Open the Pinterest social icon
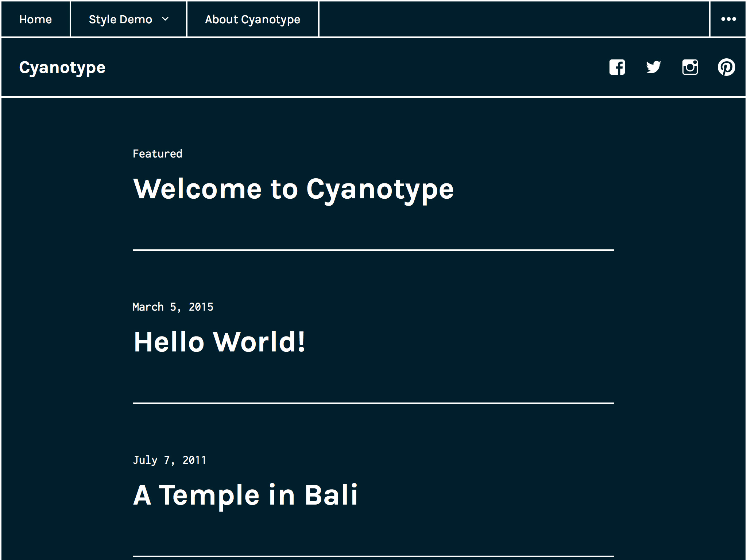This screenshot has height=560, width=747. point(726,67)
